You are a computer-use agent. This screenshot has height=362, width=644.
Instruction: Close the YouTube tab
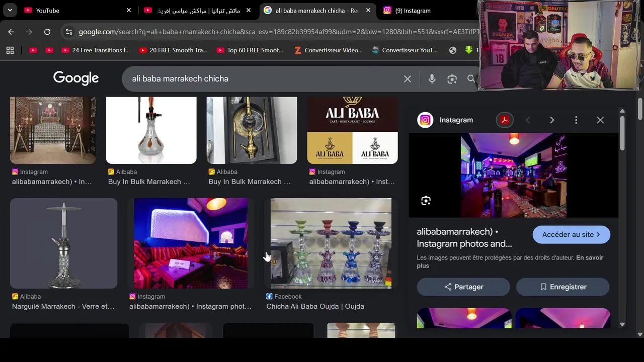(128, 10)
